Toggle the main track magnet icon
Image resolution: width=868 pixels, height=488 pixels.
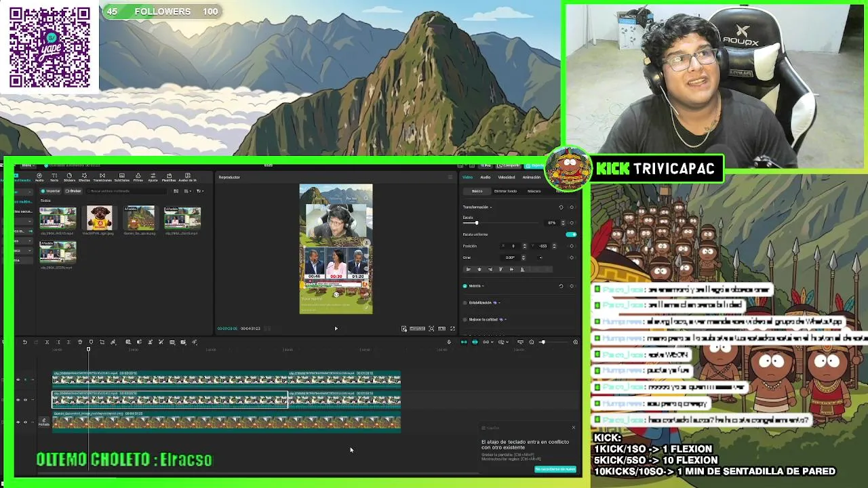(464, 342)
